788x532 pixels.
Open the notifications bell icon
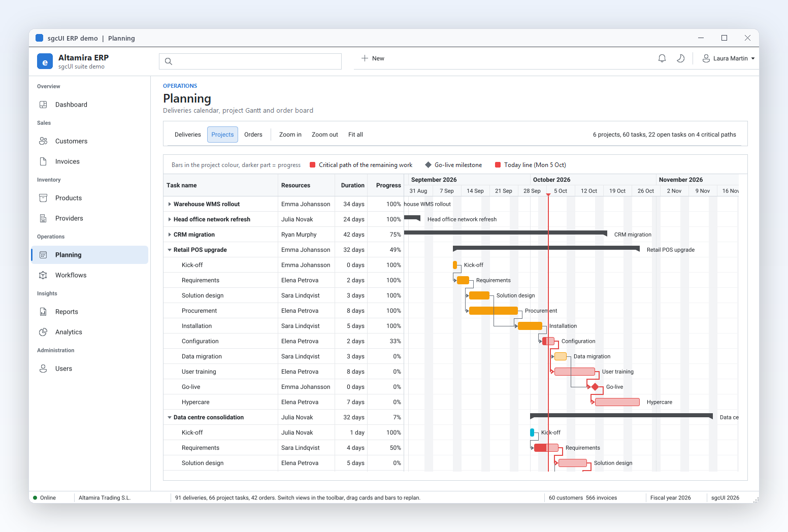pos(662,58)
